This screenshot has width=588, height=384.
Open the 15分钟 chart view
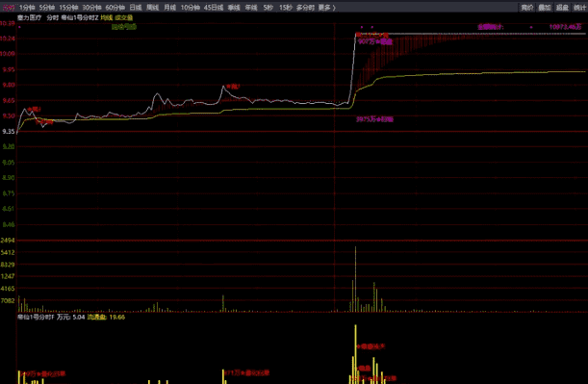click(68, 8)
